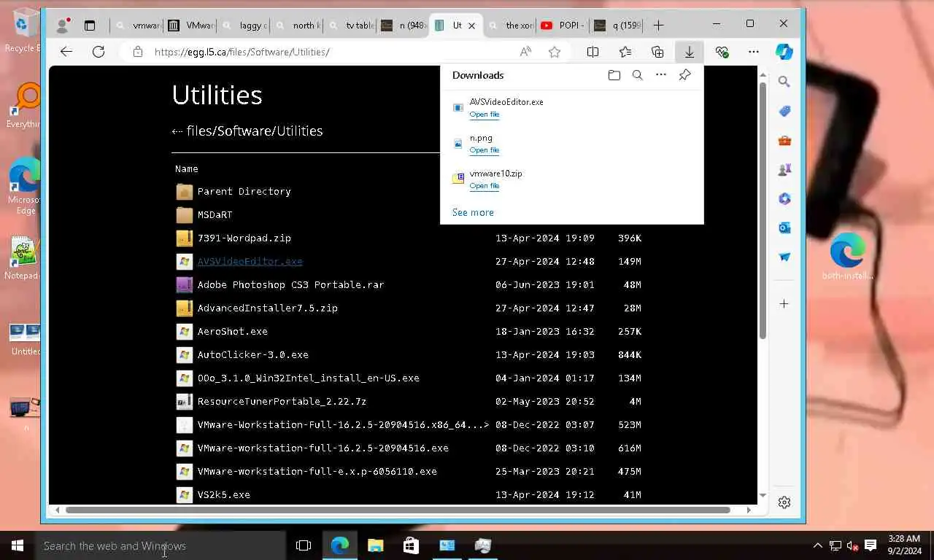Screen dimensions: 934x560
Task: Open Microsoft Store from the taskbar
Action: (411, 545)
